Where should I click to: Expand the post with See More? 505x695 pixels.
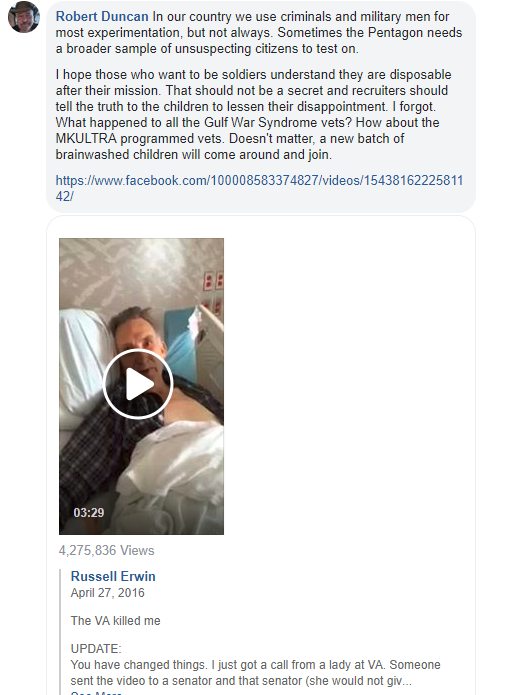(x=96, y=693)
